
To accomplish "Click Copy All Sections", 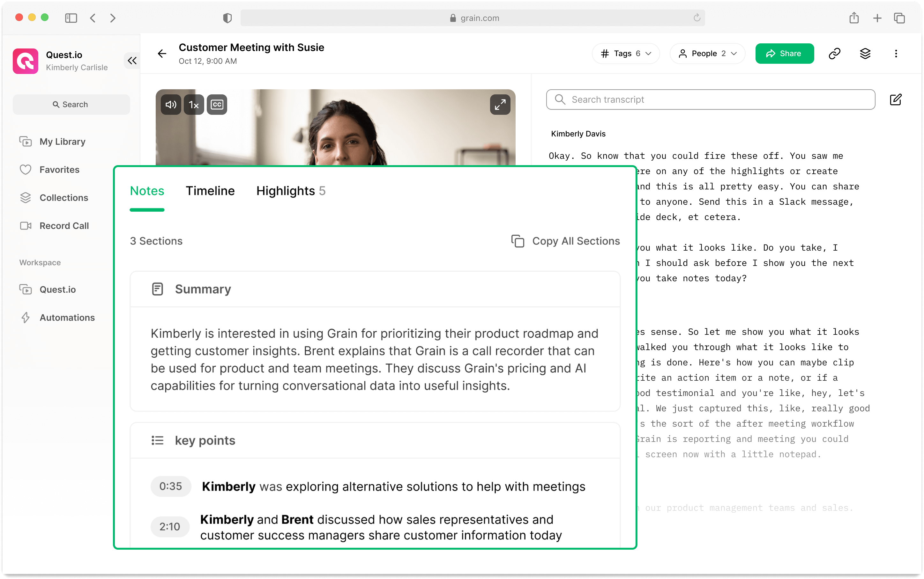I will click(565, 241).
